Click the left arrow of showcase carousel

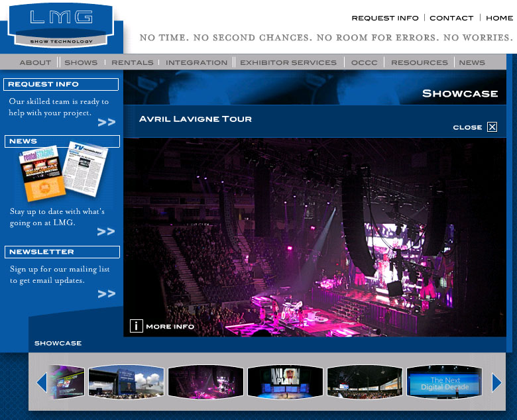[x=42, y=382]
